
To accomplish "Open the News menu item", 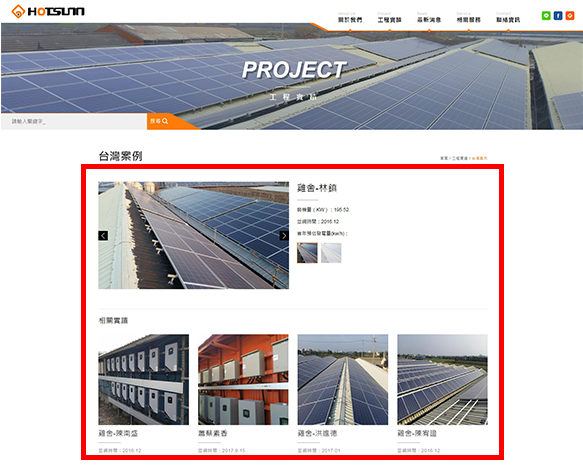I will click(429, 18).
